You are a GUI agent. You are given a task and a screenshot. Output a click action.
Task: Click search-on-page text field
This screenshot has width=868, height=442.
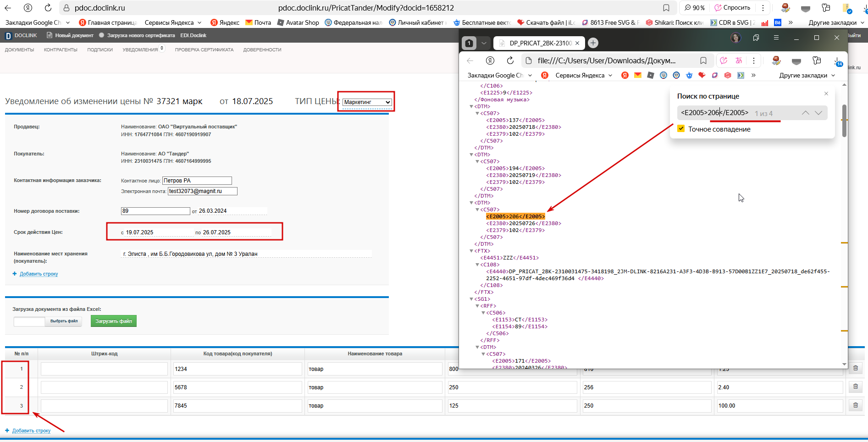tap(715, 113)
